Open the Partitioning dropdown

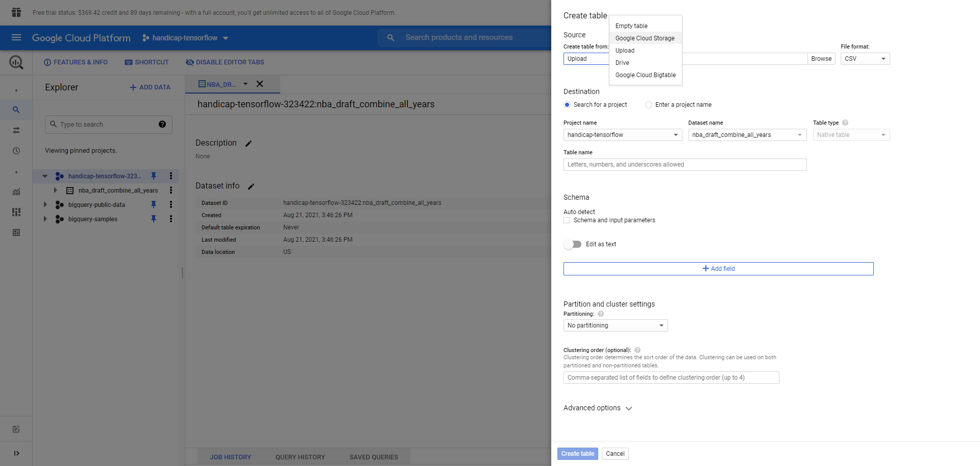pyautogui.click(x=616, y=325)
